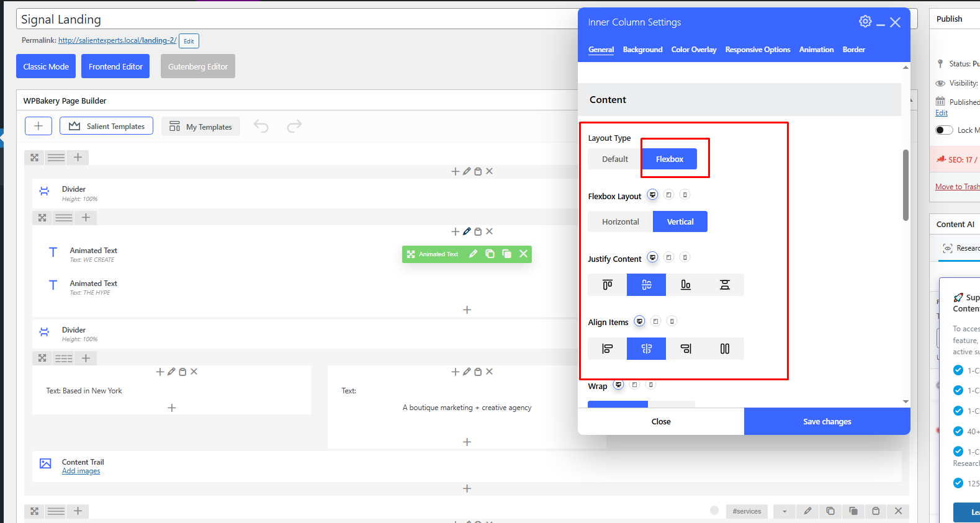This screenshot has height=523, width=980.
Task: Click the Undo arrow in WPBakery toolbar
Action: 261,127
